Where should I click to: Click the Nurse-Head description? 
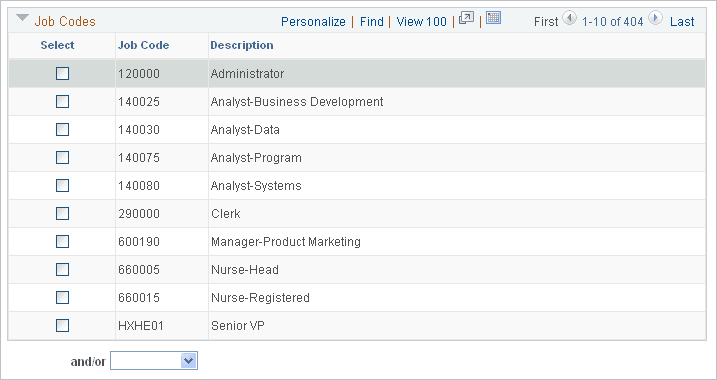click(x=245, y=270)
